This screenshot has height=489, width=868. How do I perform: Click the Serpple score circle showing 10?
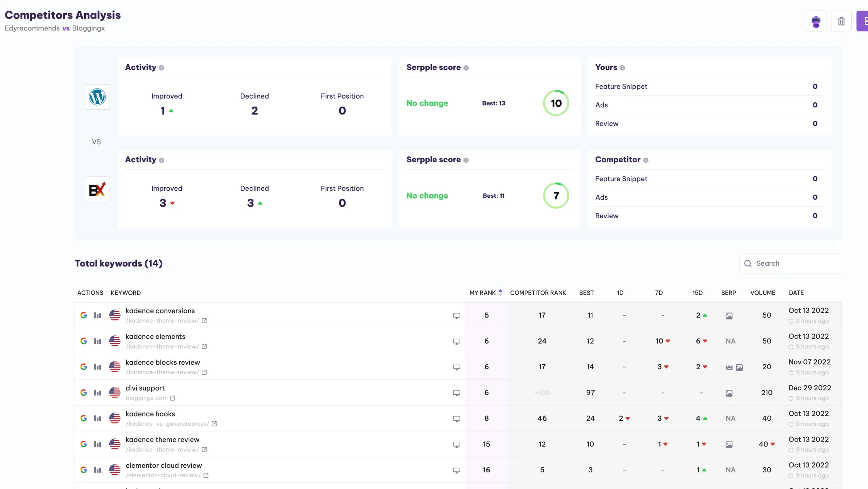pos(556,103)
